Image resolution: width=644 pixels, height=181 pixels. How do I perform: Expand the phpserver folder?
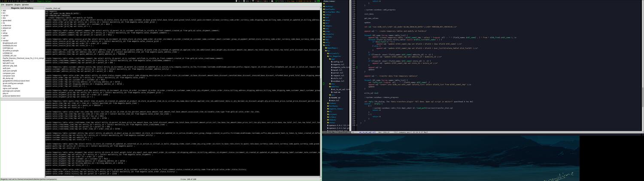point(7,28)
